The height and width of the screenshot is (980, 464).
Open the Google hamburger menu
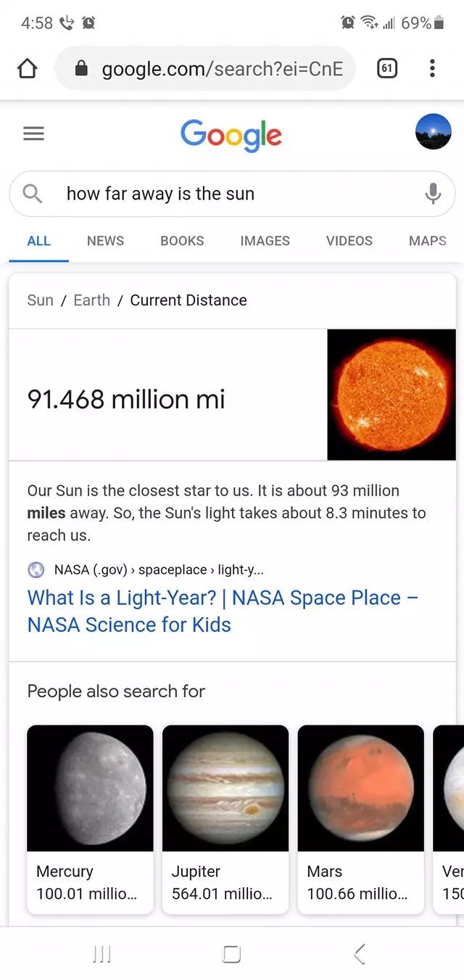(x=33, y=133)
